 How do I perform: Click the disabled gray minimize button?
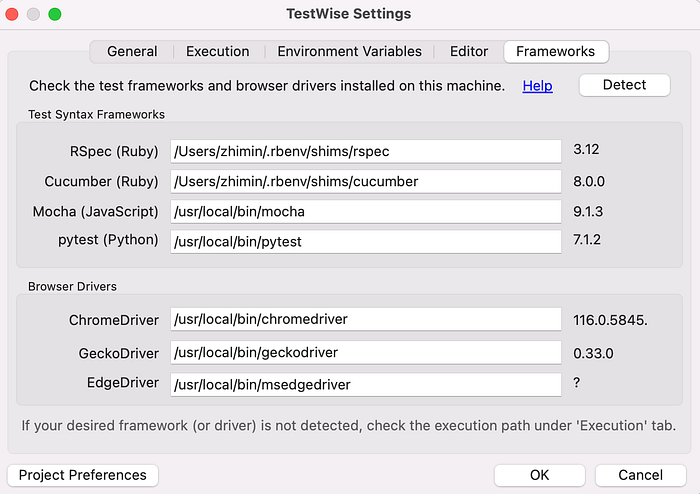33,14
